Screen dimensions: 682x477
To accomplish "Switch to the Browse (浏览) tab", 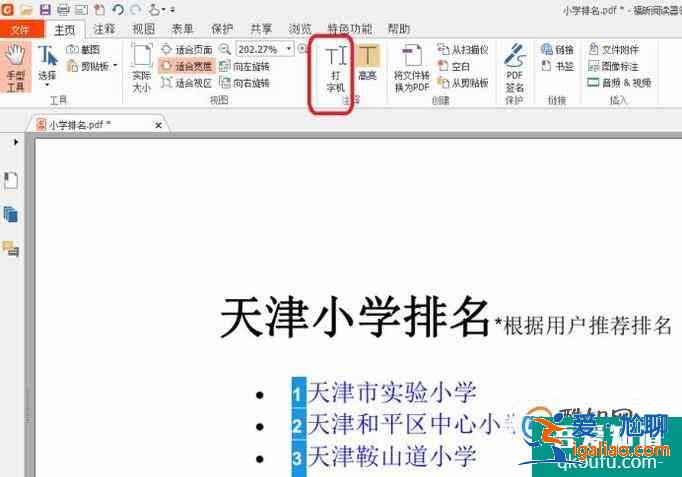I will (300, 29).
